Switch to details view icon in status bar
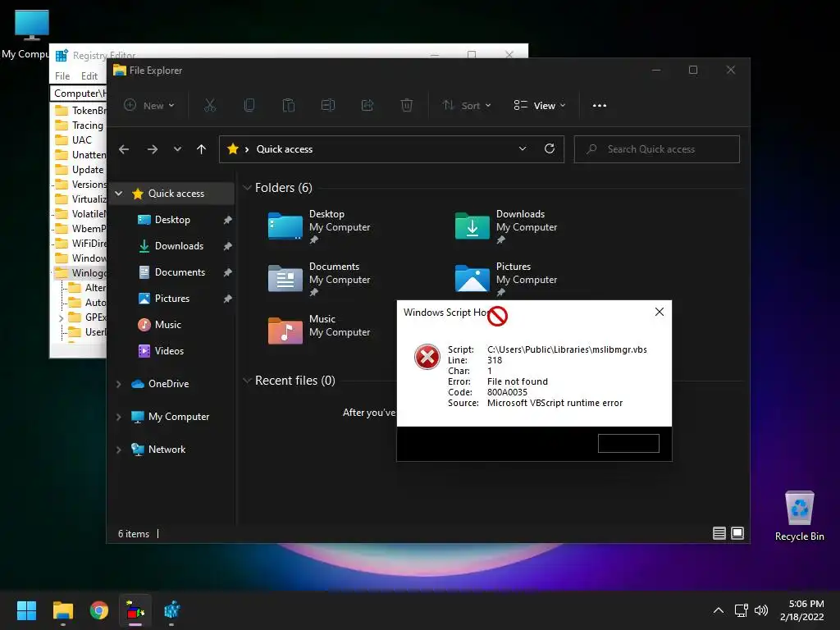The image size is (840, 630). pyautogui.click(x=719, y=533)
